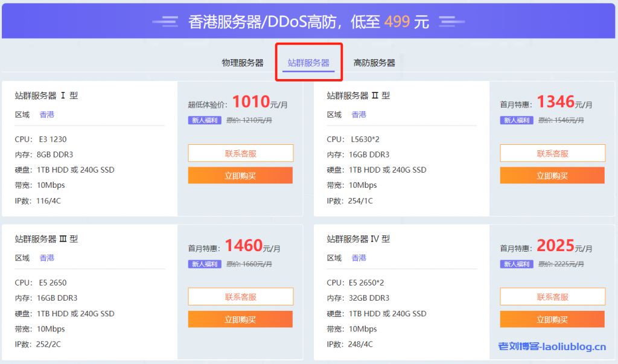Select the 香港 region on Server III card
This screenshot has height=364, width=618.
click(47, 258)
